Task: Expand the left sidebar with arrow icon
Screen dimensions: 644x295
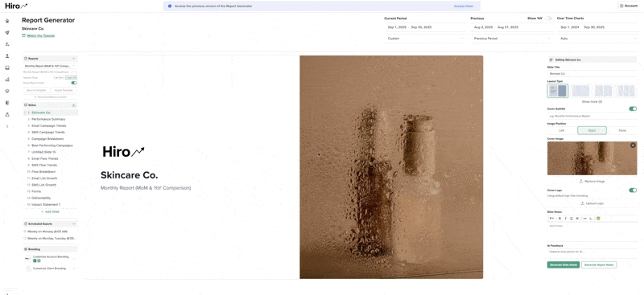Action: (x=7, y=126)
